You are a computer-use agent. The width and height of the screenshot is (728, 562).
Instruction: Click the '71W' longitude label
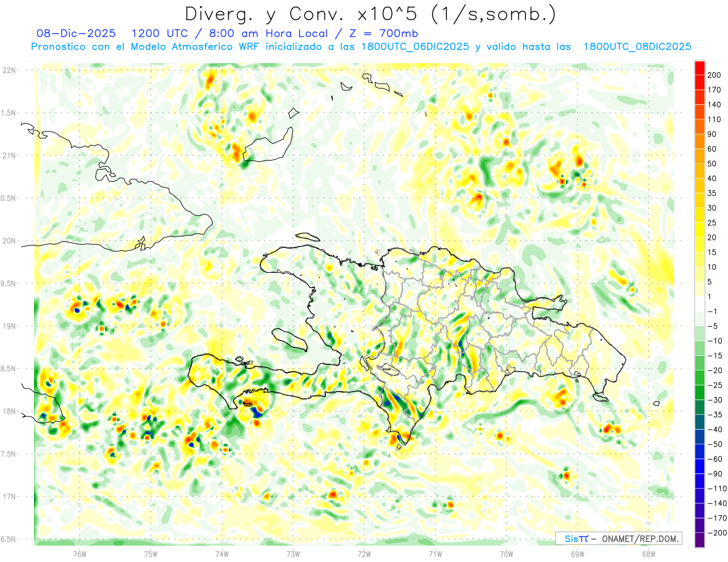point(435,554)
